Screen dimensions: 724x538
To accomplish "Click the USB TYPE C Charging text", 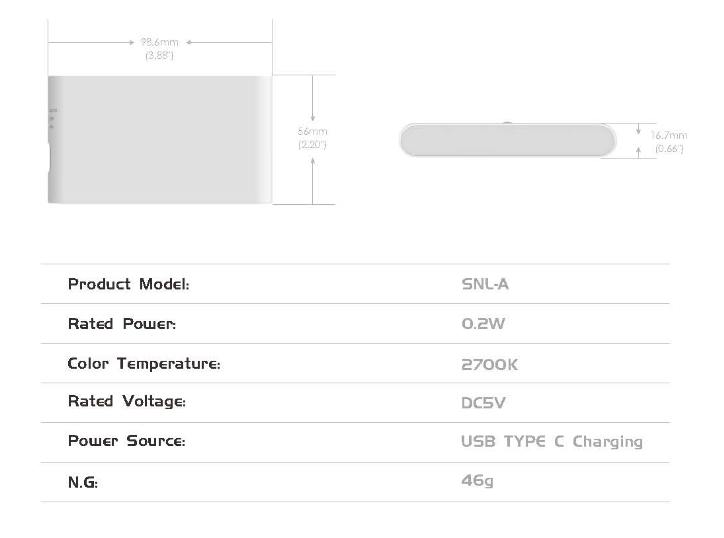I will pyautogui.click(x=552, y=442).
